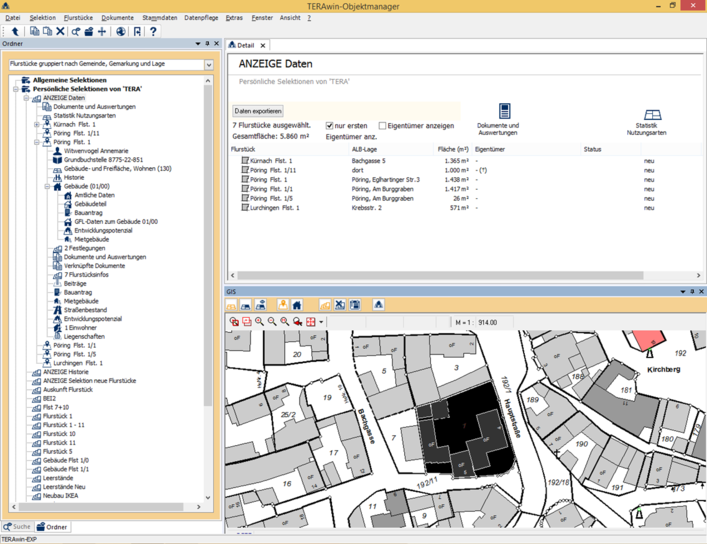Switch to the Suche tab
707x544 pixels.
[x=17, y=527]
